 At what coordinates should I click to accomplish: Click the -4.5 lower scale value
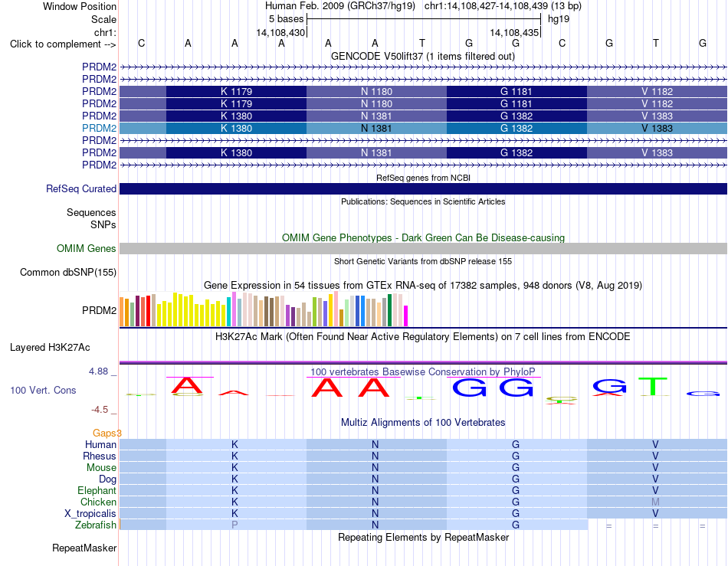click(x=100, y=410)
